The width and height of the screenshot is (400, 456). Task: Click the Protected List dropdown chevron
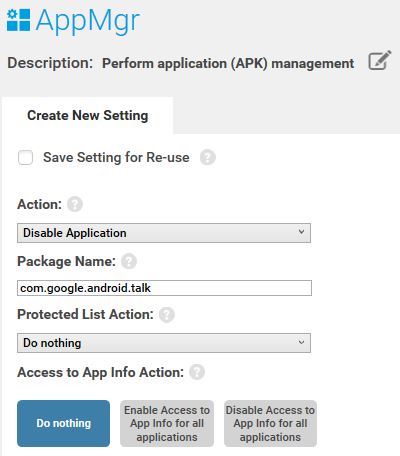click(x=301, y=342)
